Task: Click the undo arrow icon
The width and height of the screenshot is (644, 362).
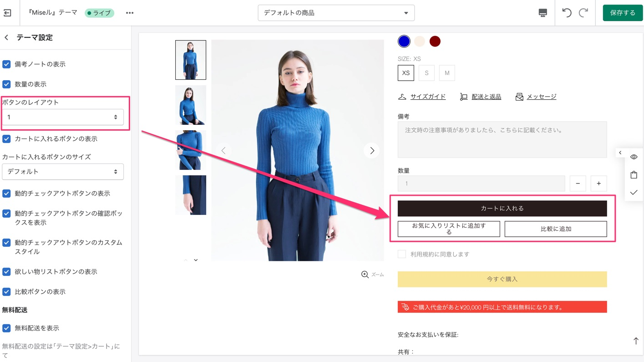Action: pyautogui.click(x=567, y=13)
